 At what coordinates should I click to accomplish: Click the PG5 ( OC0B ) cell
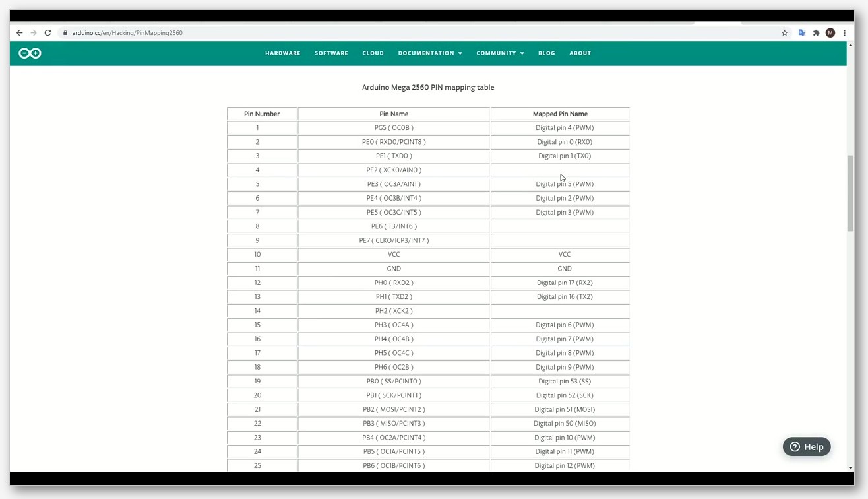(394, 128)
